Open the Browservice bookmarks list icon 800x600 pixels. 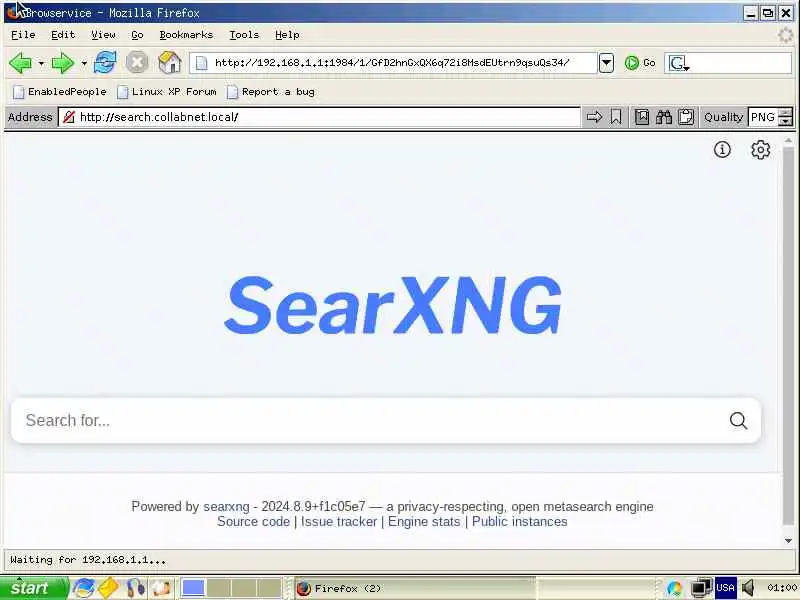[x=642, y=117]
